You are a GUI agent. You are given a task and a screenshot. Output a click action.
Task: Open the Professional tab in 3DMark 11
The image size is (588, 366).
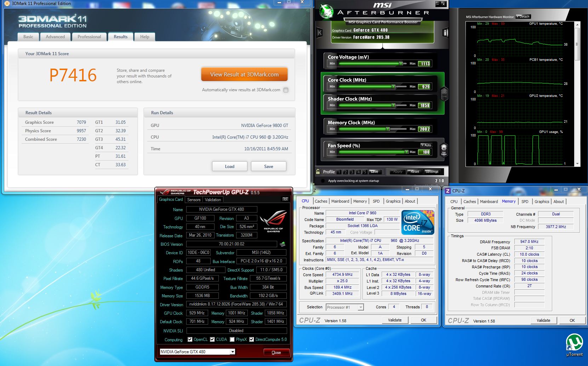coord(89,37)
